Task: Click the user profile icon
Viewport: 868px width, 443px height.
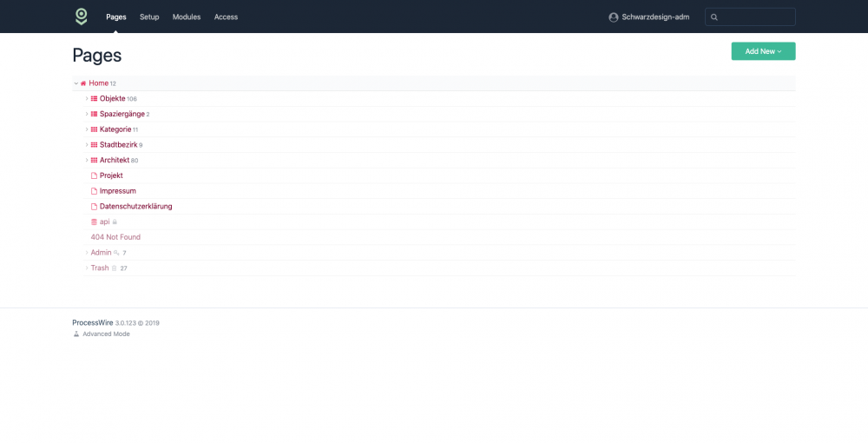Action: click(x=614, y=17)
